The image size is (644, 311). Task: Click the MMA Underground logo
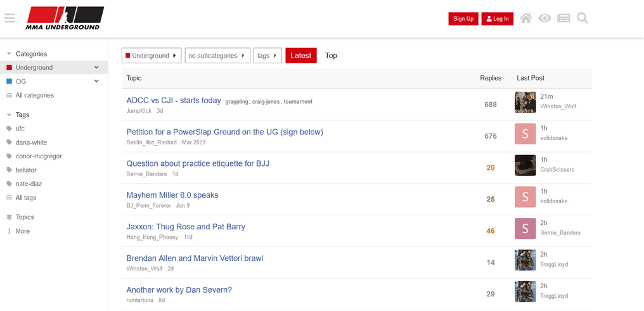click(65, 18)
